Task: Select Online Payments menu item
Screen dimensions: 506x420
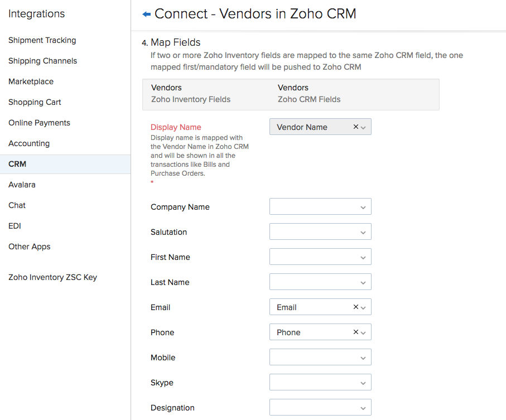Action: pyautogui.click(x=39, y=123)
